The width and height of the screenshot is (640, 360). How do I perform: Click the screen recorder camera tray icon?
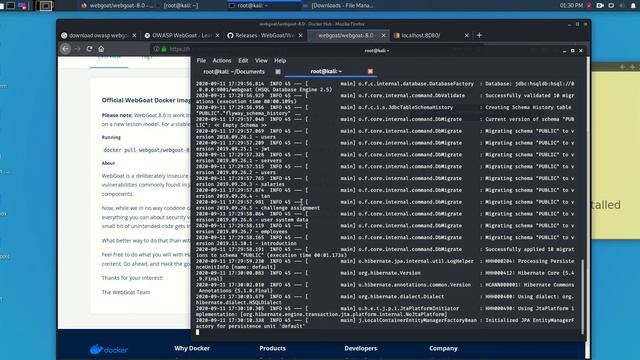(600, 6)
